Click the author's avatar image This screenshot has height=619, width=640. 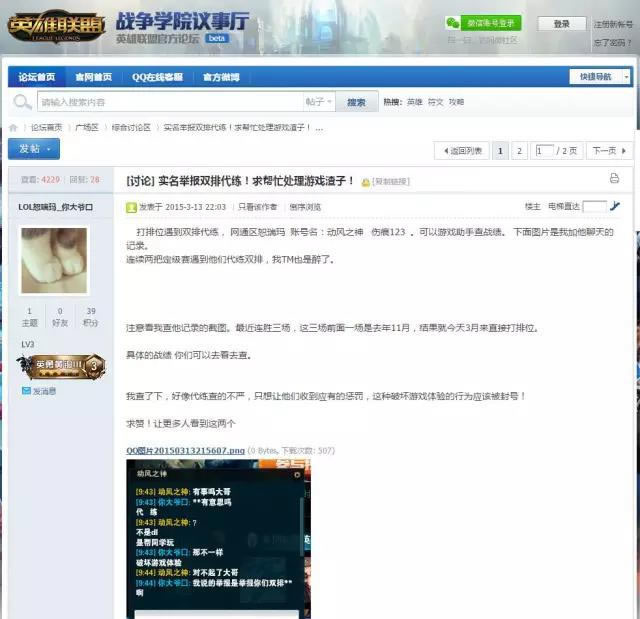click(x=54, y=261)
